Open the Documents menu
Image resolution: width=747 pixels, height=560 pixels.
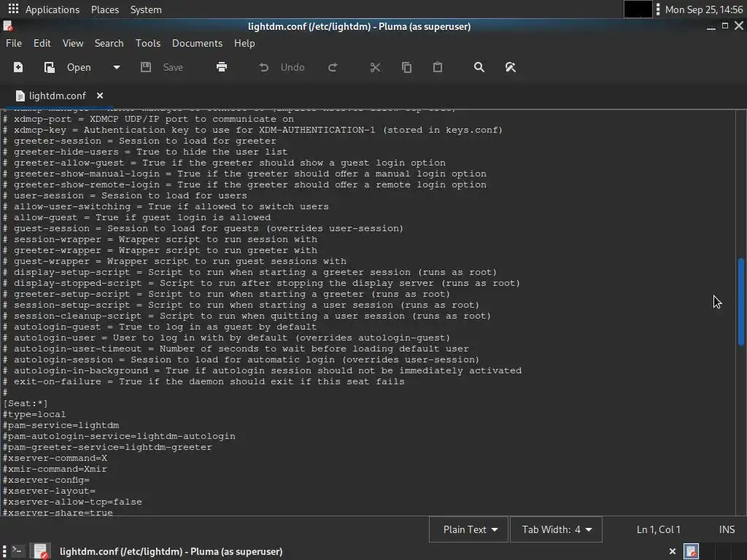pos(197,43)
